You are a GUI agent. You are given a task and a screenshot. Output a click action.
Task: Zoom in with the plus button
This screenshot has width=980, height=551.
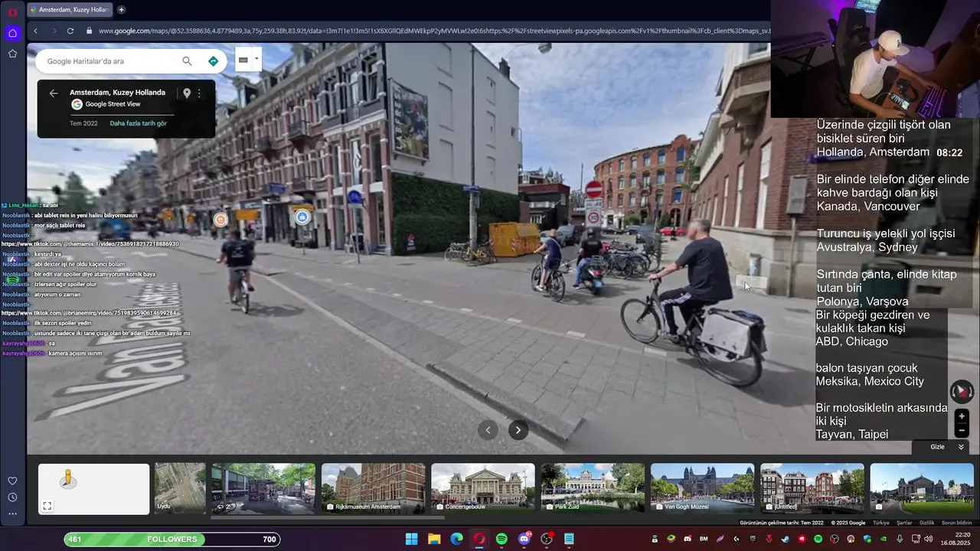point(962,416)
